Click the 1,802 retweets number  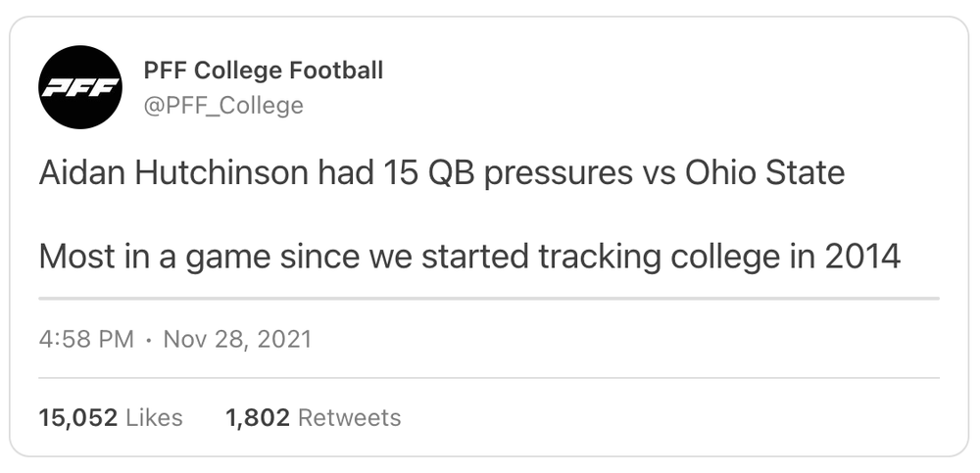(x=257, y=418)
